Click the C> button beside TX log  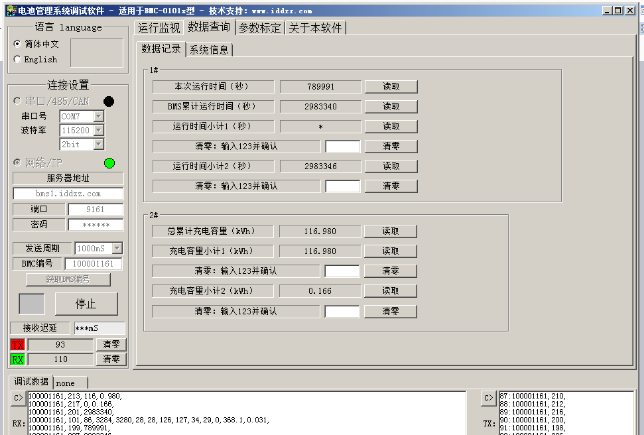488,398
